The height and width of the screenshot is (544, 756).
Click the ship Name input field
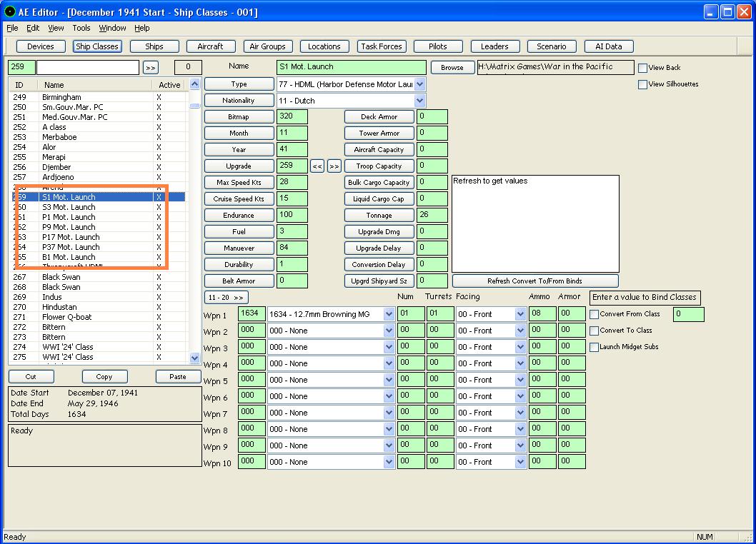tap(352, 67)
